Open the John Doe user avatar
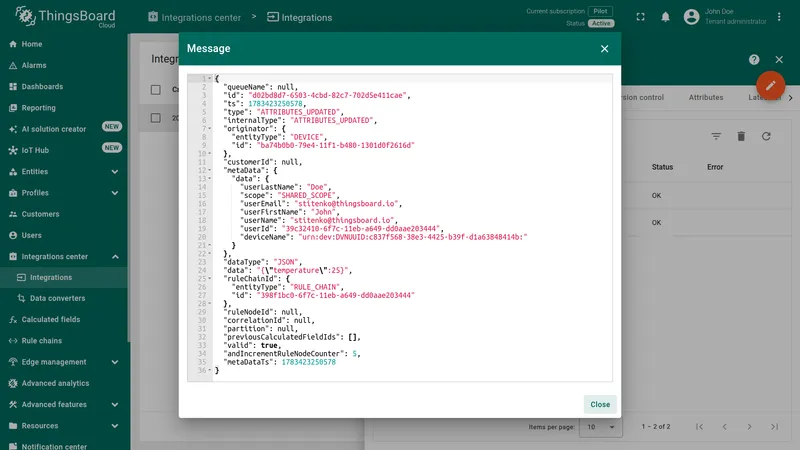Viewport: 800px width, 450px height. coord(691,17)
